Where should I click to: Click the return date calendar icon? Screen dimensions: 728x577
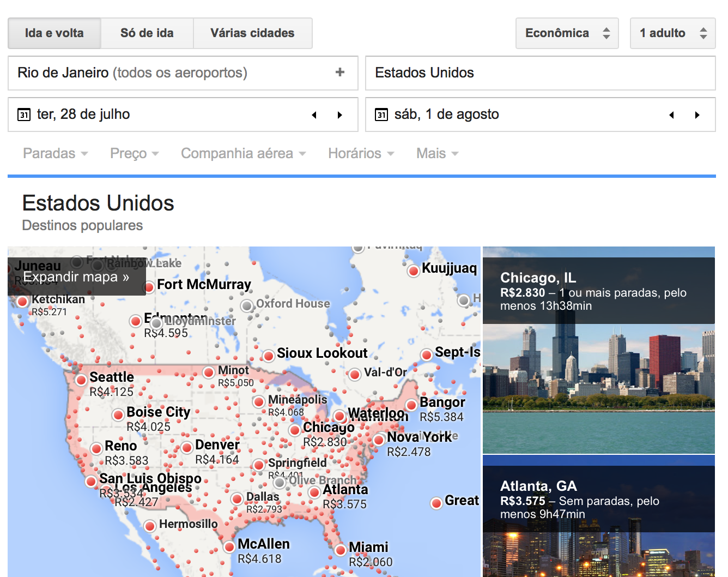pos(381,115)
